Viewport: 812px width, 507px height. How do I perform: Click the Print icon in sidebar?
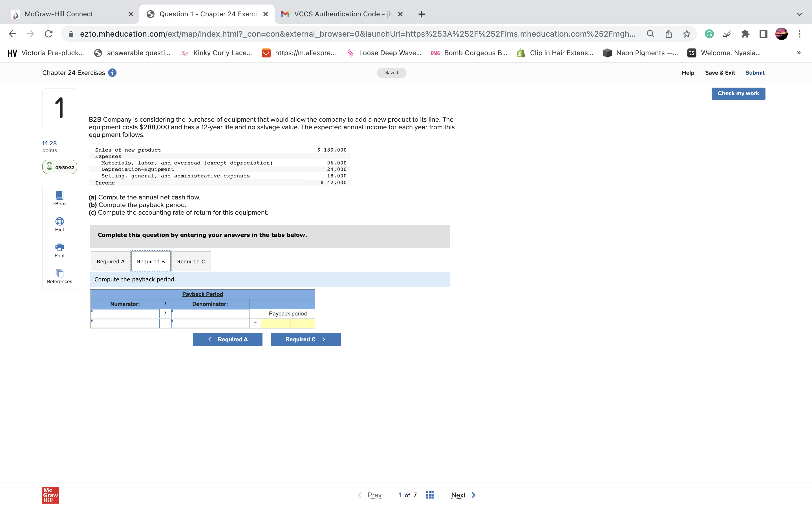(59, 248)
